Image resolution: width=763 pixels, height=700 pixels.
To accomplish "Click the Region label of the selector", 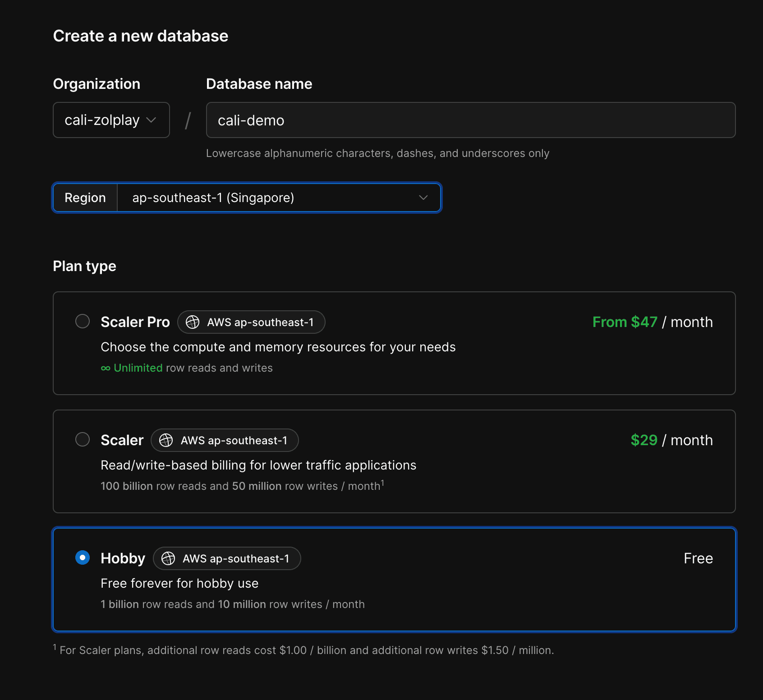I will coord(85,198).
